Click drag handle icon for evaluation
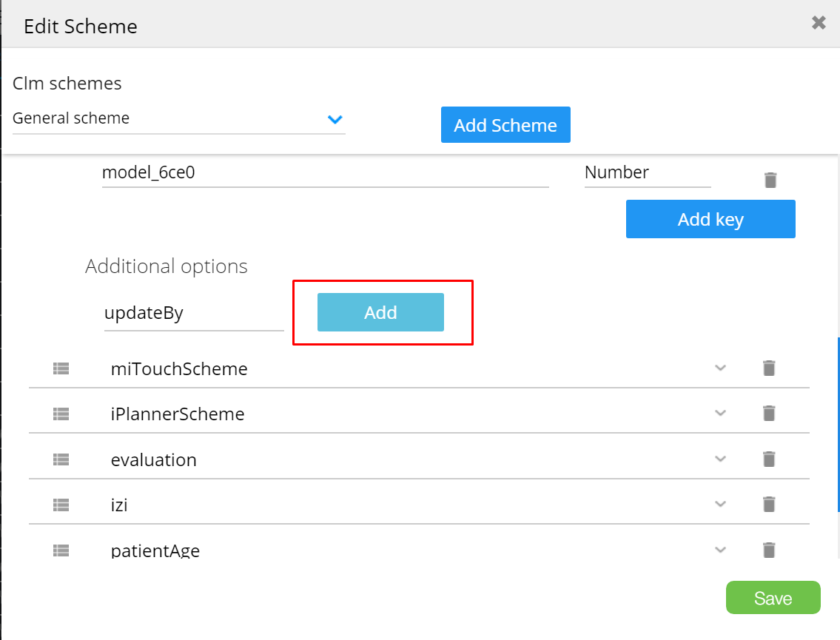Viewport: 840px width, 640px height. pyautogui.click(x=61, y=459)
